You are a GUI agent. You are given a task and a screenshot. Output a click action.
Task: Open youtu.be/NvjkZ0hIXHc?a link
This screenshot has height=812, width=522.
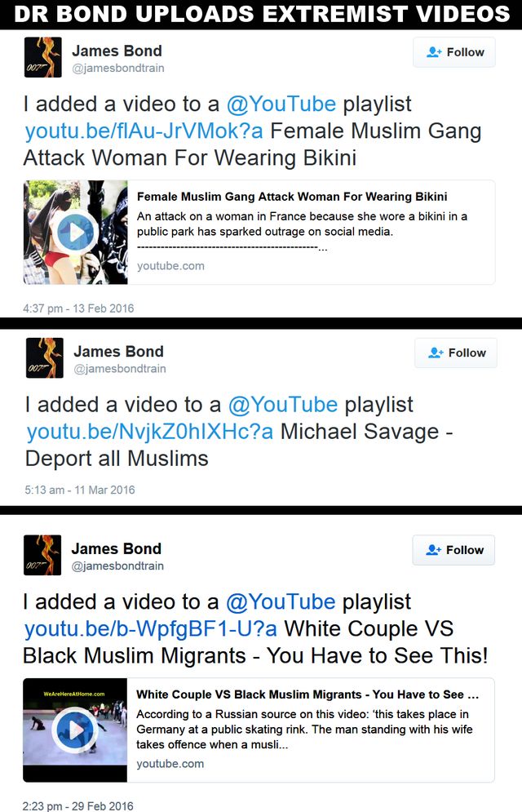[x=149, y=432]
